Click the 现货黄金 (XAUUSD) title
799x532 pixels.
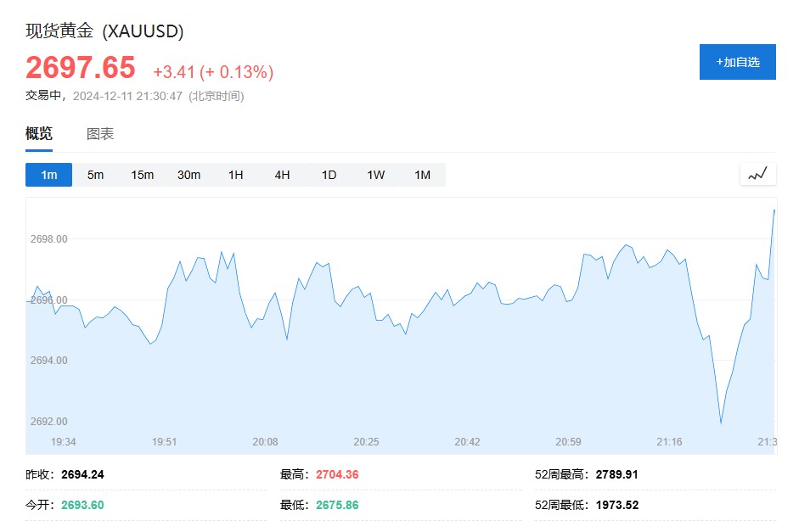(104, 31)
